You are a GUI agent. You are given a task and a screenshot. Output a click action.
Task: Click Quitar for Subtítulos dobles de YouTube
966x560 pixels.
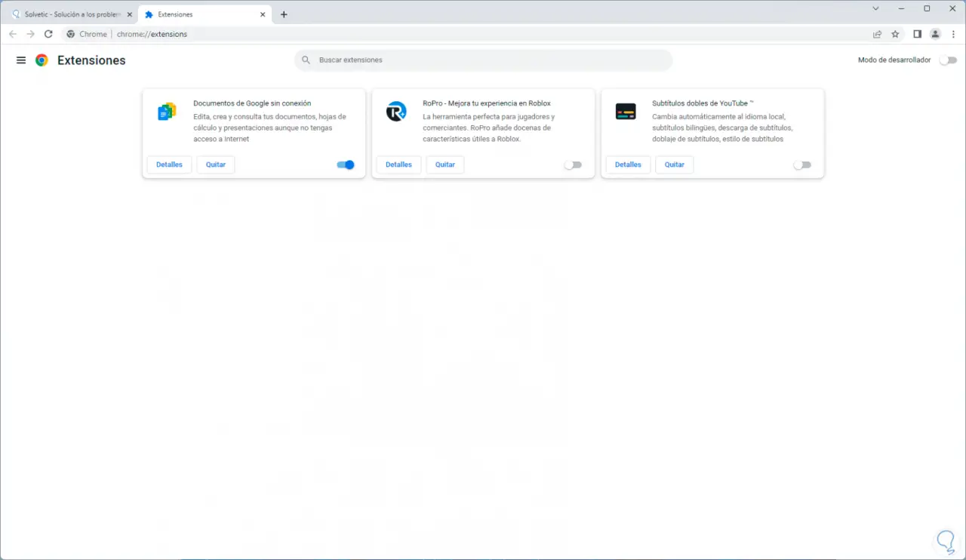click(x=675, y=165)
